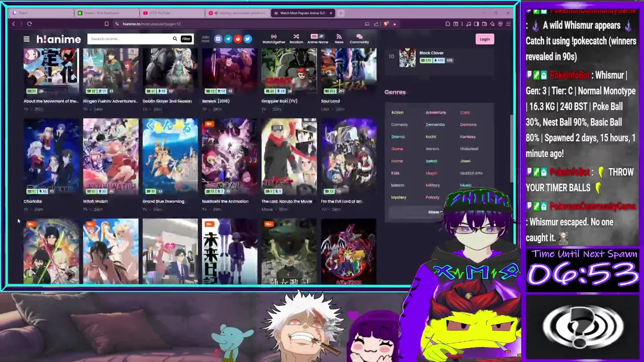Image resolution: width=644 pixels, height=362 pixels.
Task: Open the Telegram join link
Action: [228, 39]
